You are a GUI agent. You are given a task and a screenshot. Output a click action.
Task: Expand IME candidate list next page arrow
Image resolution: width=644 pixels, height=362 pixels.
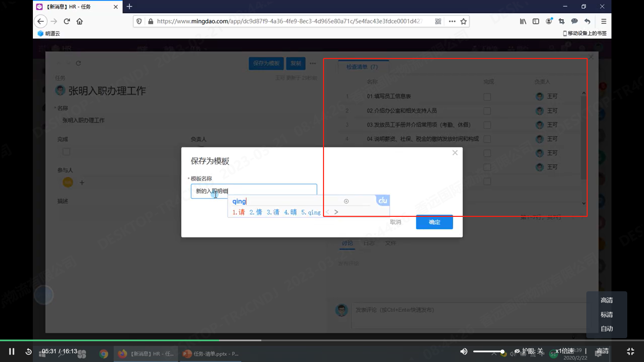[x=336, y=212]
